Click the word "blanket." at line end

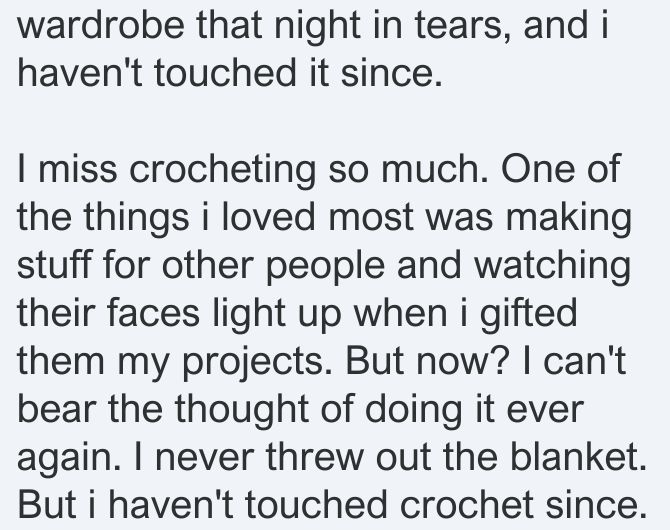(x=578, y=456)
